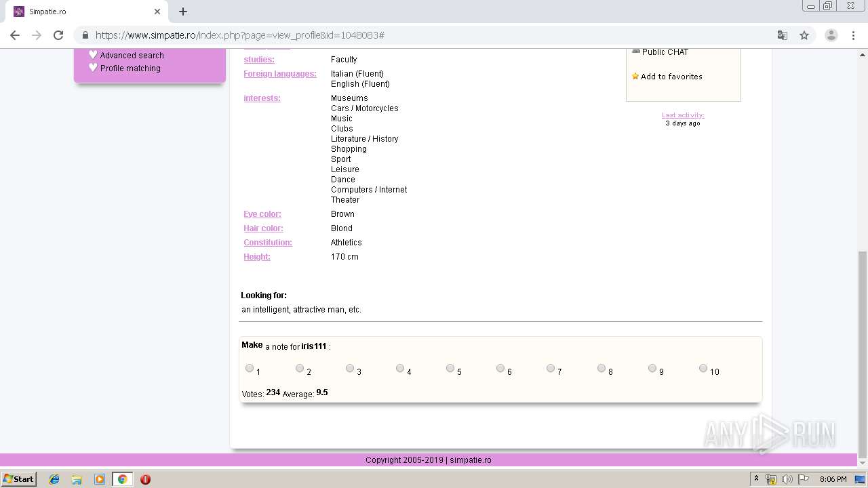Rate iris111 with note 4
This screenshot has height=488, width=868.
(400, 368)
